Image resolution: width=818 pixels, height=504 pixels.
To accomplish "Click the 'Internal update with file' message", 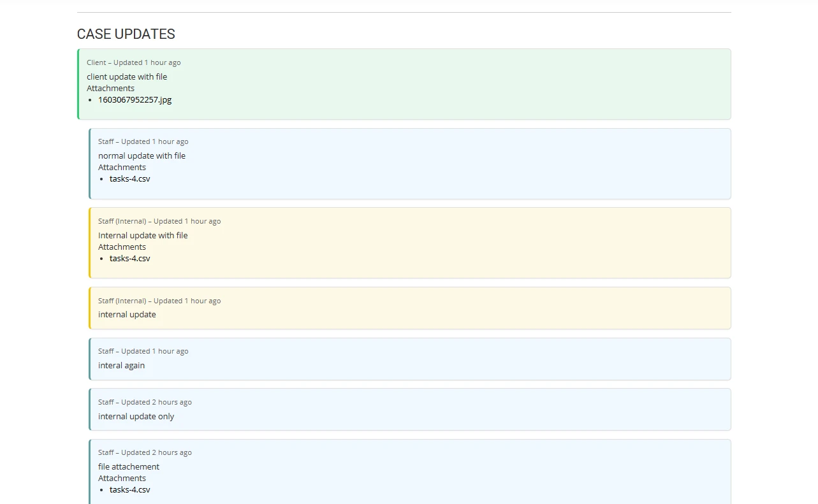I will click(143, 236).
